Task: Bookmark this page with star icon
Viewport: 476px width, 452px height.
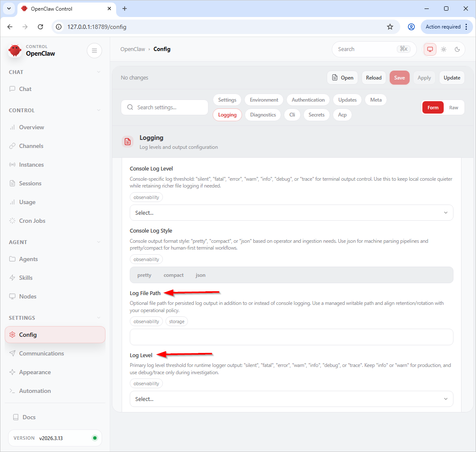Action: point(390,27)
